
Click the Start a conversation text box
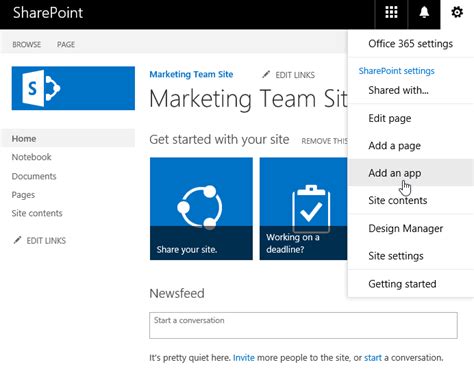[x=303, y=325]
